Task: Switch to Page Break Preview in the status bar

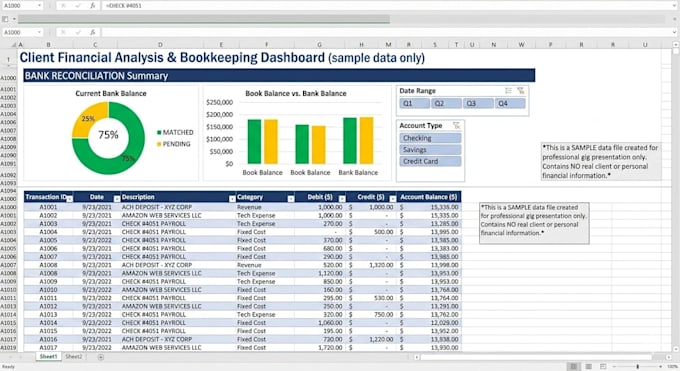Action: (x=603, y=367)
